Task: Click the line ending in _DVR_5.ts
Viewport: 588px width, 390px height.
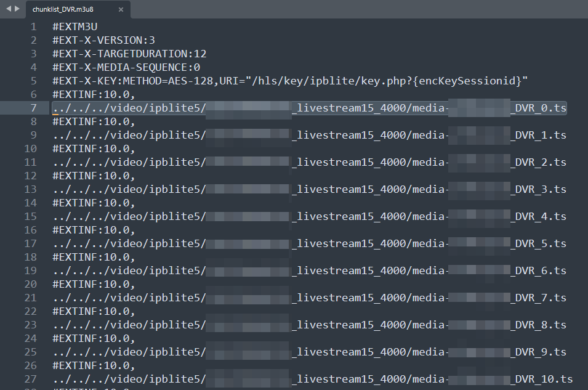Action: 309,243
